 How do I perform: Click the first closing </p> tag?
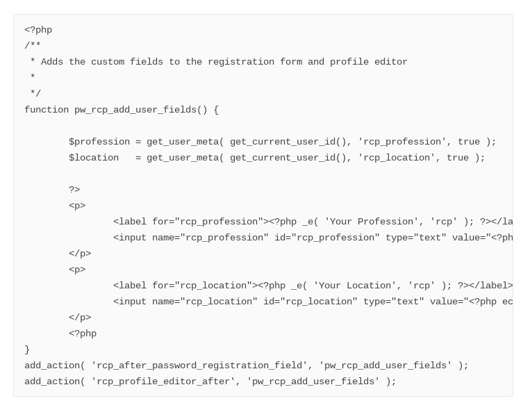[80, 254]
